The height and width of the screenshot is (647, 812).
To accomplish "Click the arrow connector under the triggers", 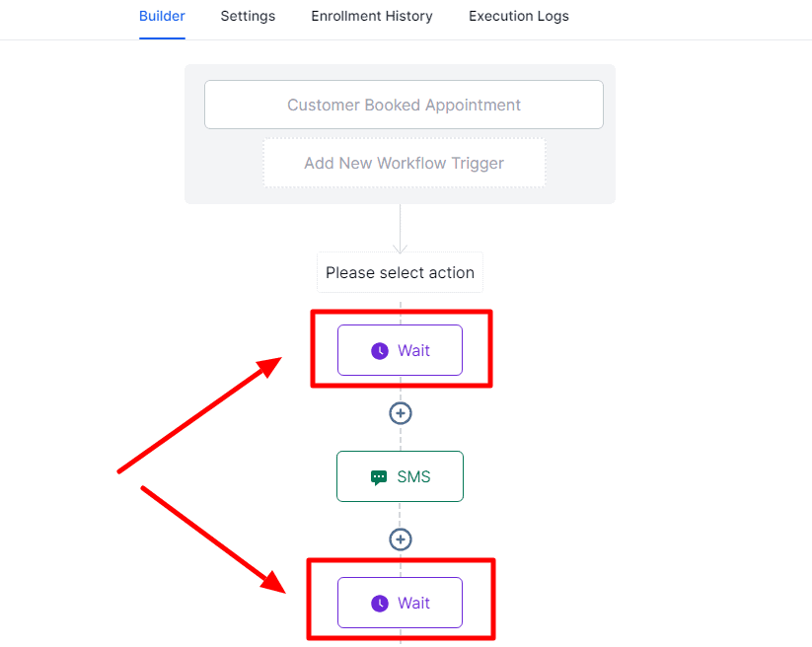I will click(x=401, y=228).
